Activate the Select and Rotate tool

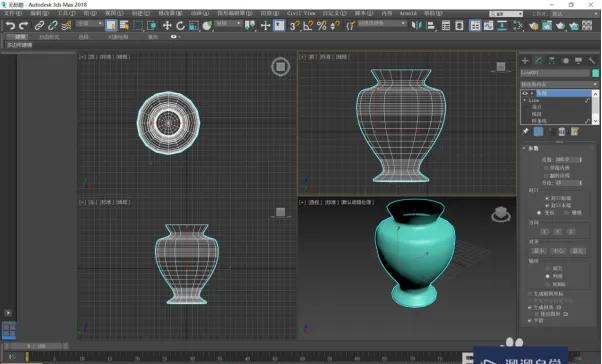180,26
